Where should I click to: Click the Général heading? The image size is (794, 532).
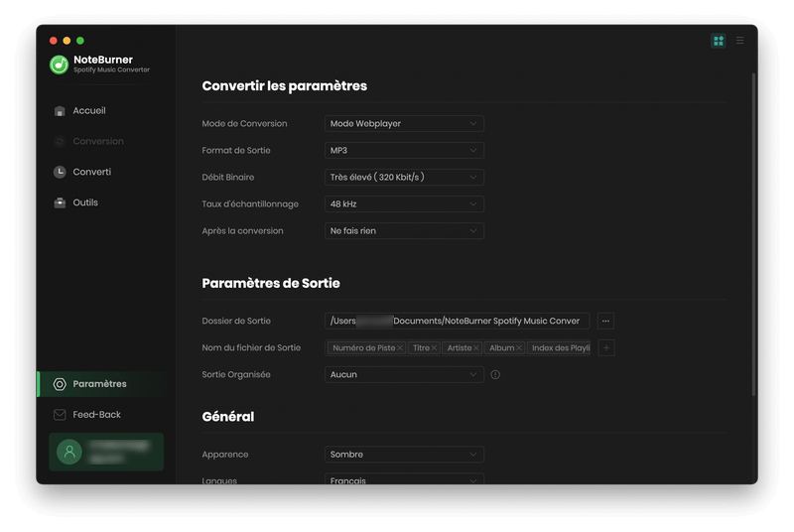(228, 417)
